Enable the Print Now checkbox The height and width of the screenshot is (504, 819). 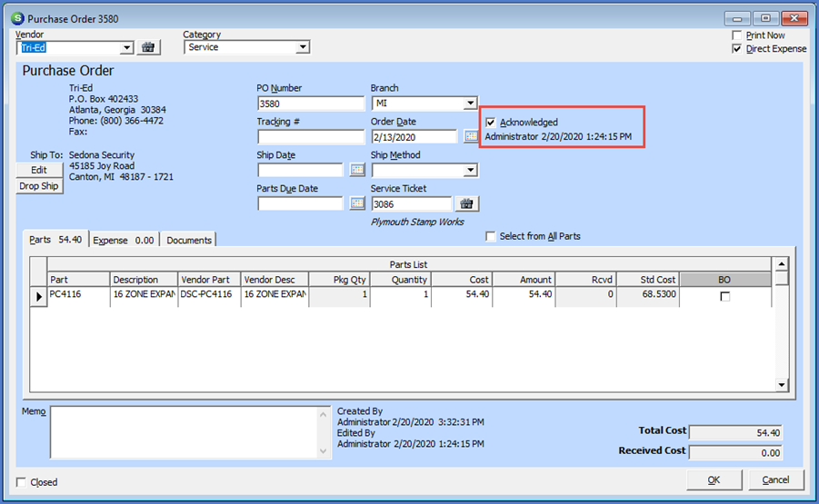737,35
